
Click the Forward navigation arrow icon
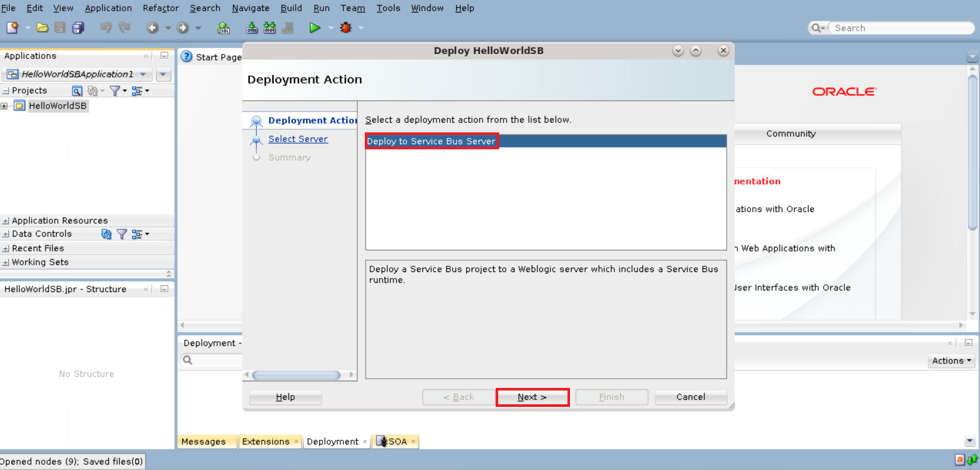[x=183, y=28]
